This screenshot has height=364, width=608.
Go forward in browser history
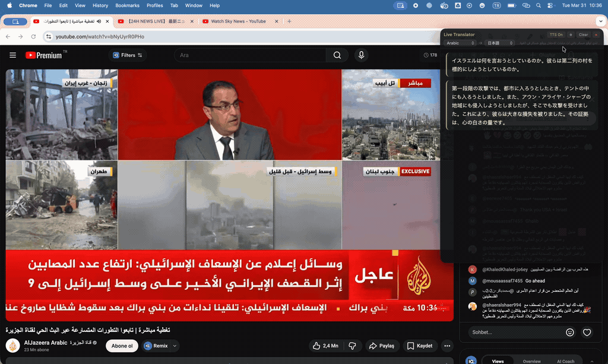[x=21, y=36]
